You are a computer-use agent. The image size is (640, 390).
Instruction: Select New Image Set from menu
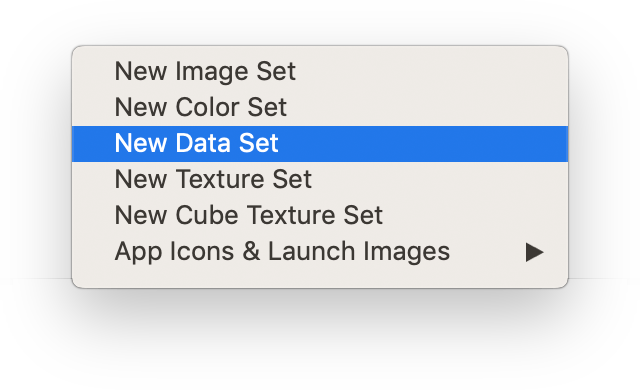(x=320, y=72)
